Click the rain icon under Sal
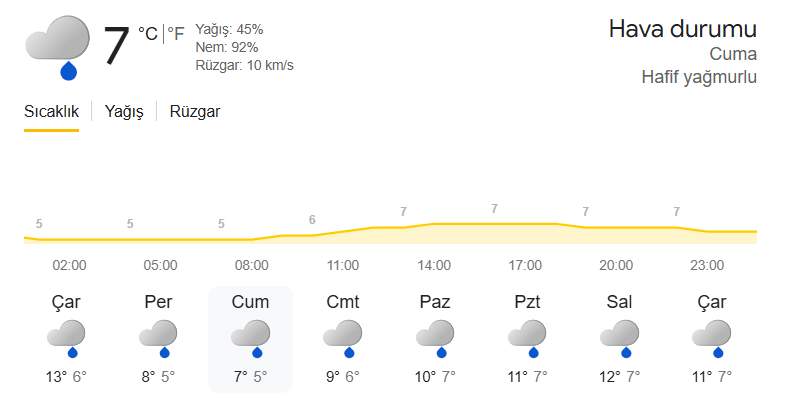The image size is (790, 402). (x=619, y=338)
